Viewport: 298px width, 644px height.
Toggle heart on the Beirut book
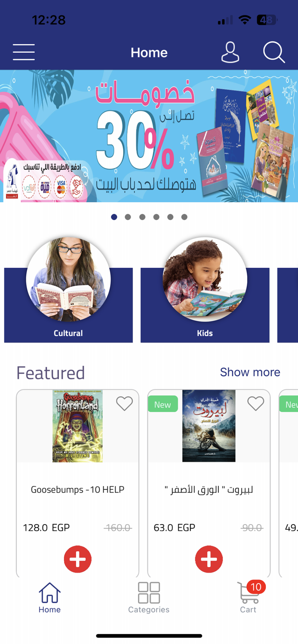click(x=255, y=404)
